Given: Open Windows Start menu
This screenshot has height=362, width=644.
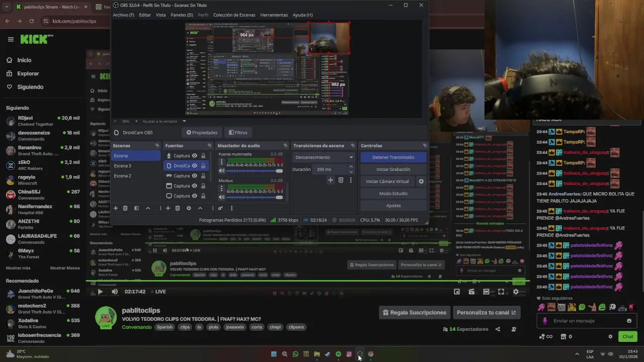Looking at the screenshot, I should pyautogui.click(x=274, y=354).
